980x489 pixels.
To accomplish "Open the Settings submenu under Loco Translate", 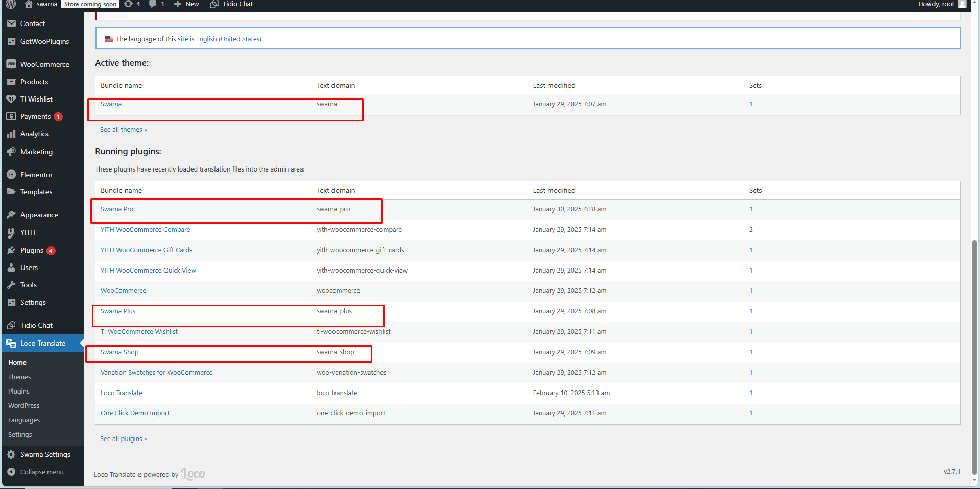I will click(20, 434).
